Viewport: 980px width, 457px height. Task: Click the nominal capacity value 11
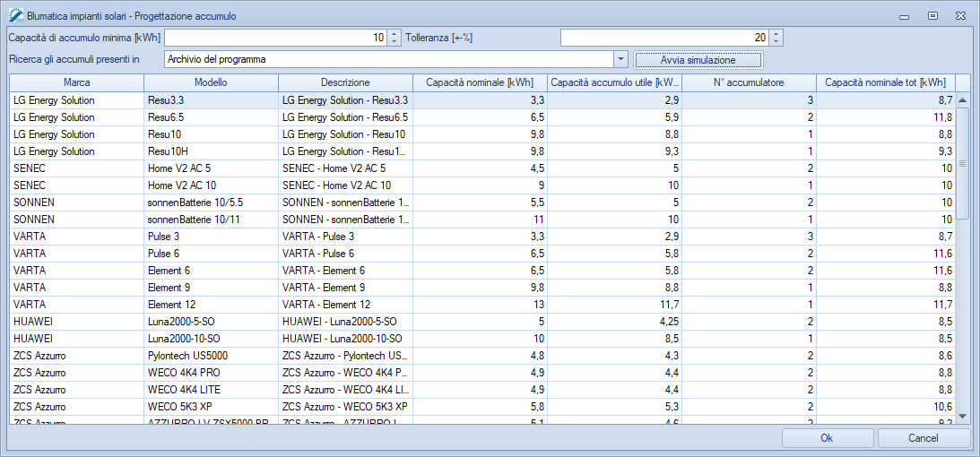(480, 220)
